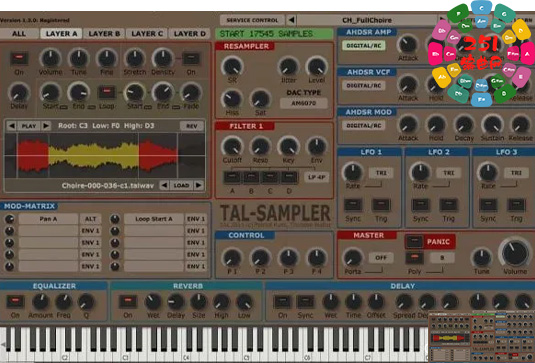Screen dimensions: 535x363
Task: Select the ALL layers tab
Action: [19, 34]
